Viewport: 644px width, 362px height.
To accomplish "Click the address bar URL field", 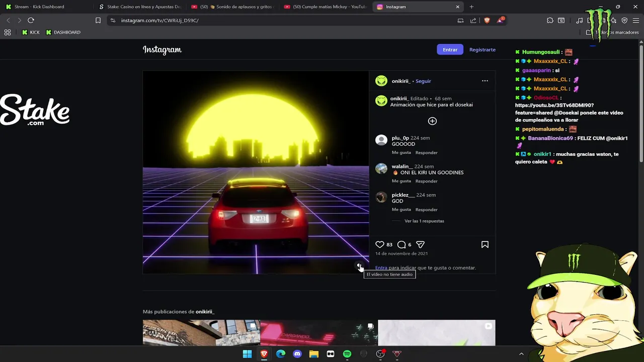I will [282, 21].
